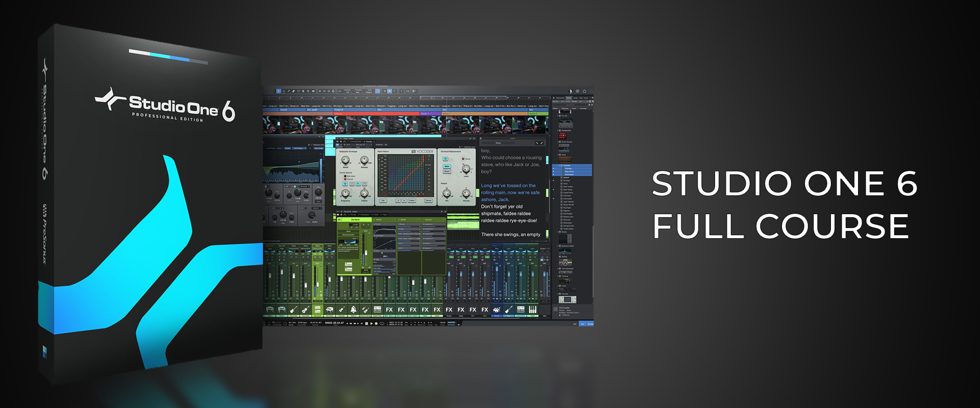Viewport: 980px width, 408px height.
Task: Click the bass guitar channel icon
Action: (x=508, y=310)
